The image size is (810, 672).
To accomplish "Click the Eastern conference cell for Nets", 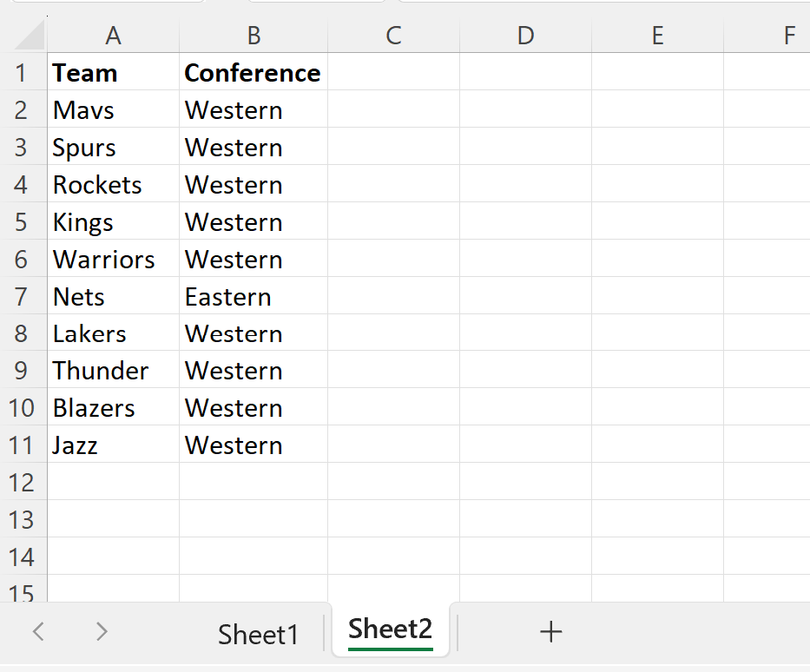I will [x=253, y=296].
